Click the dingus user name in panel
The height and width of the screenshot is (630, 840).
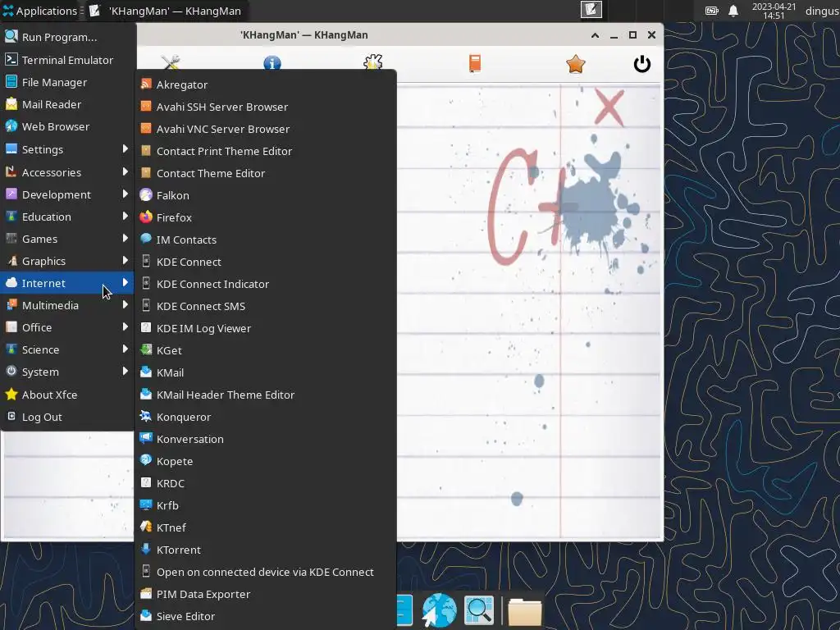click(x=822, y=11)
